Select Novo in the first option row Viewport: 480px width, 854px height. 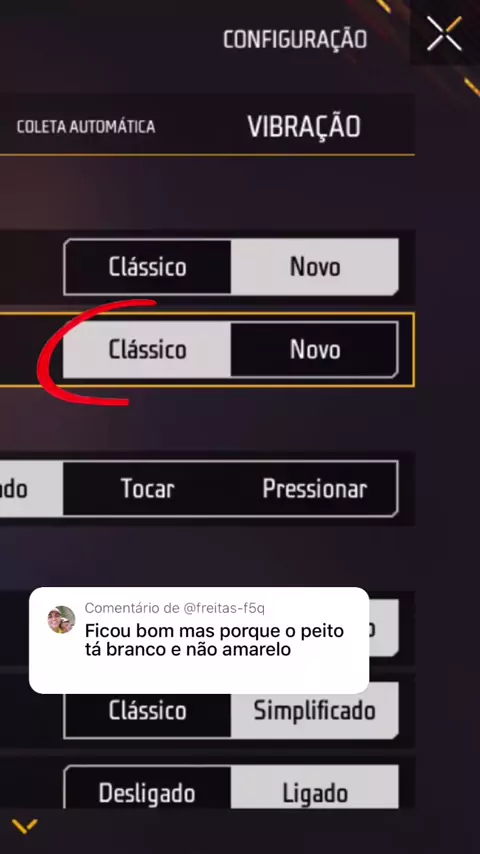click(314, 267)
